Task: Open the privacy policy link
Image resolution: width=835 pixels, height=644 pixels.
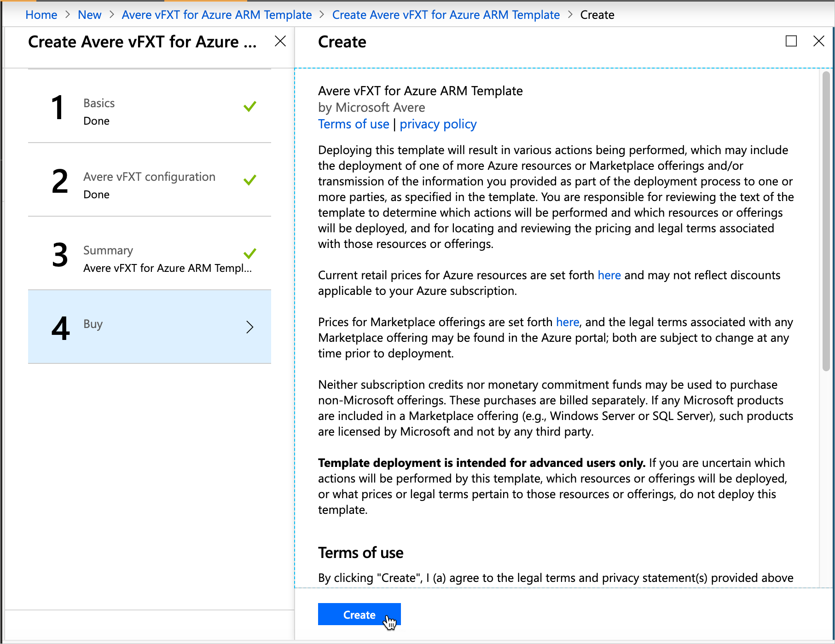Action: (x=437, y=124)
